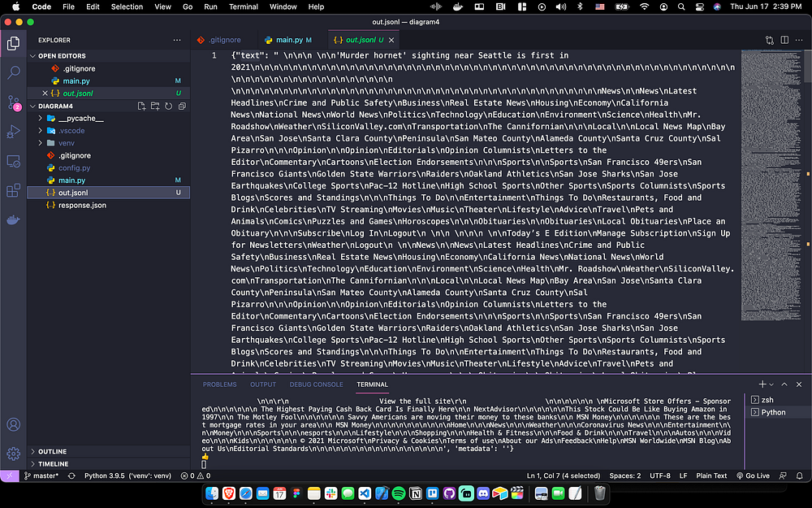Switch to the PROBLEMS panel tab
This screenshot has height=508, width=812.
pos(219,384)
